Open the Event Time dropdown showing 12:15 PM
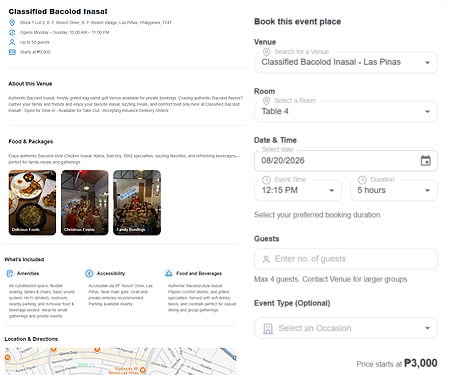Viewport: 450px width, 375px height. (298, 190)
